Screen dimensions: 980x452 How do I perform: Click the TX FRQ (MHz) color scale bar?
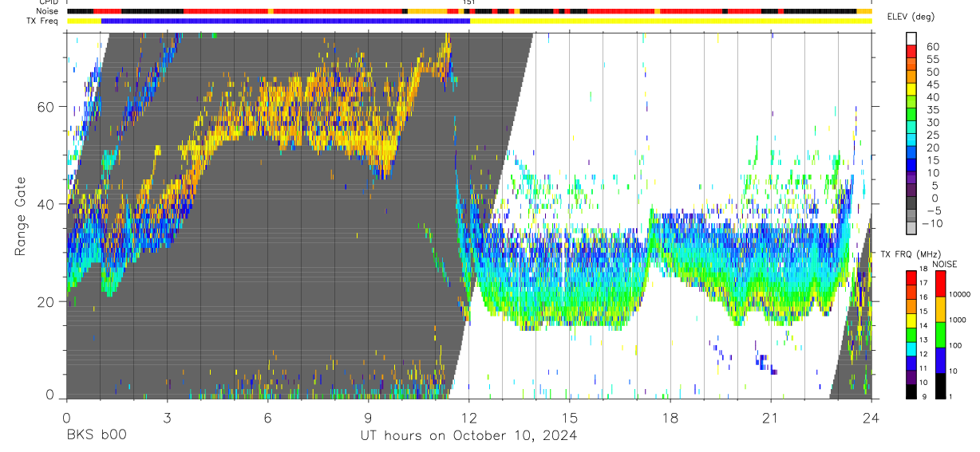[911, 334]
